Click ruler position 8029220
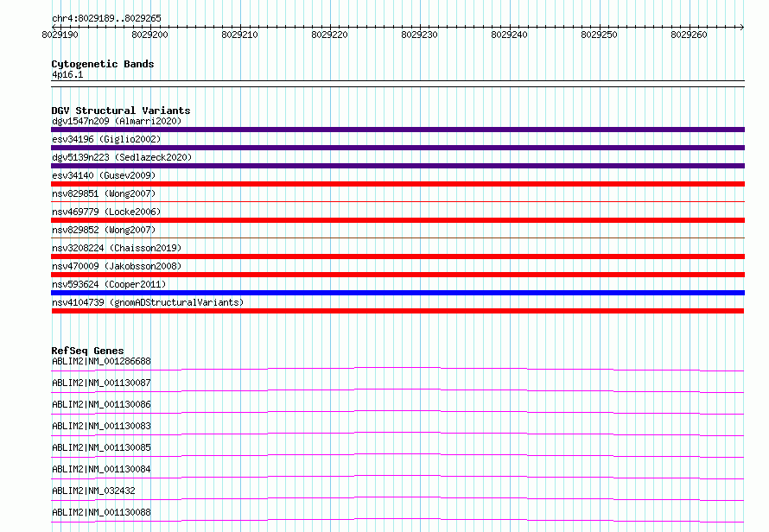 coord(329,35)
